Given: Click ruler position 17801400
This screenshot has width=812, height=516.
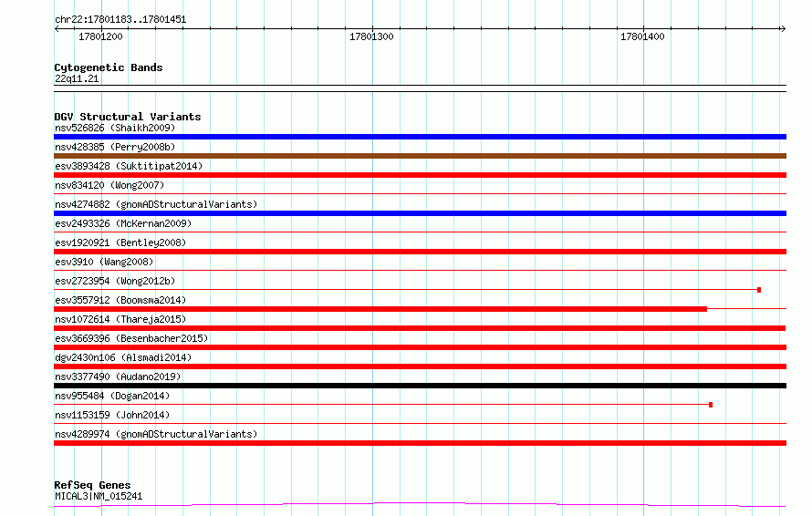Looking at the screenshot, I should pos(642,36).
